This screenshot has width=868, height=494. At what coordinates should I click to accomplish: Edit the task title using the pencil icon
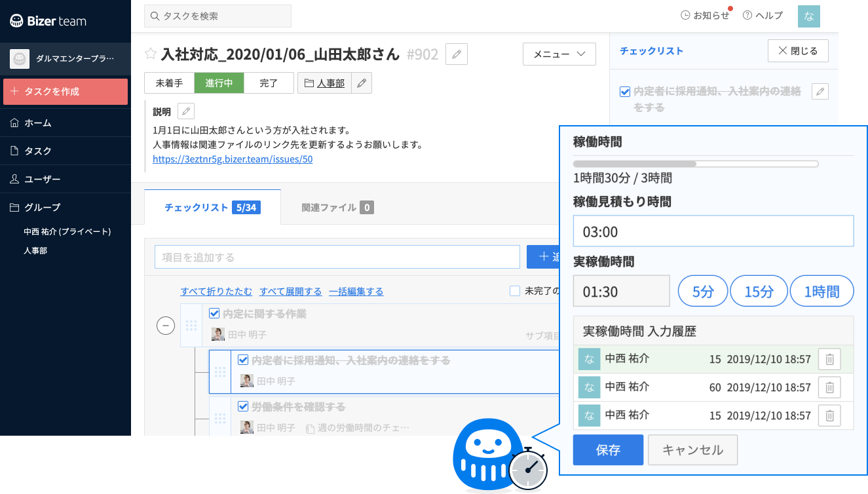click(456, 54)
